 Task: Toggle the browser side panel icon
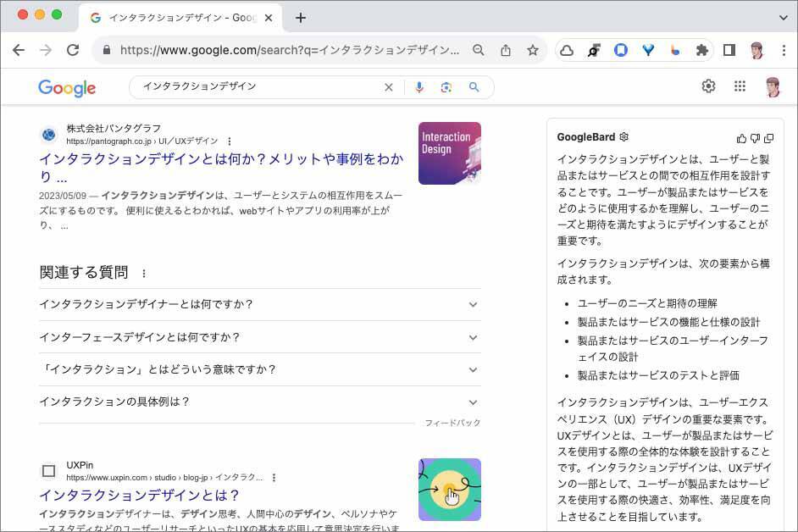729,50
